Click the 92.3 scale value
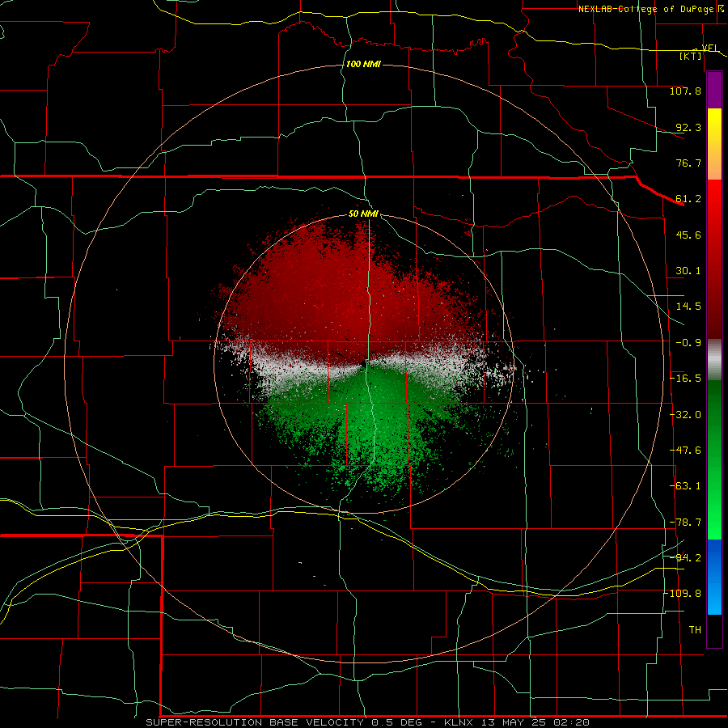This screenshot has width=728, height=728. [x=688, y=127]
